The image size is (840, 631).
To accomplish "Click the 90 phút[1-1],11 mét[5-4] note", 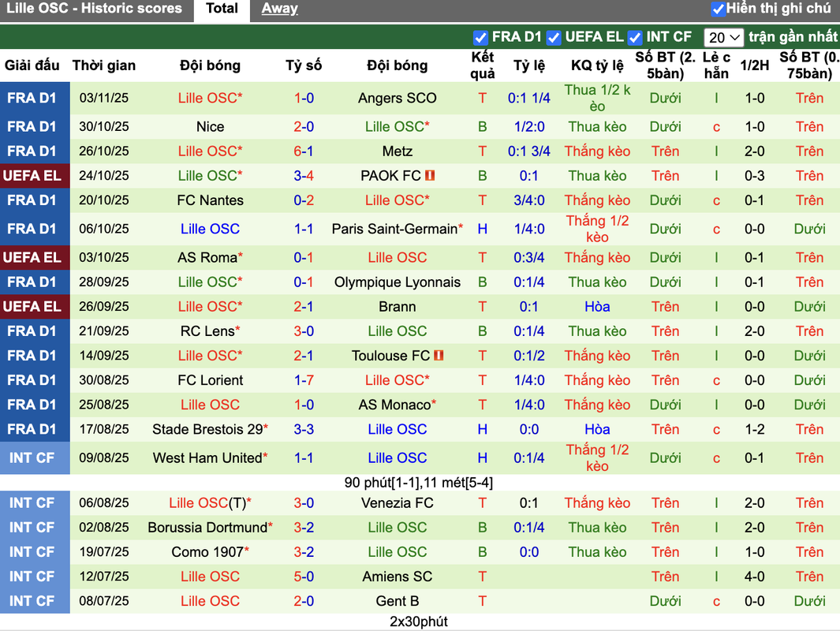I will (418, 483).
